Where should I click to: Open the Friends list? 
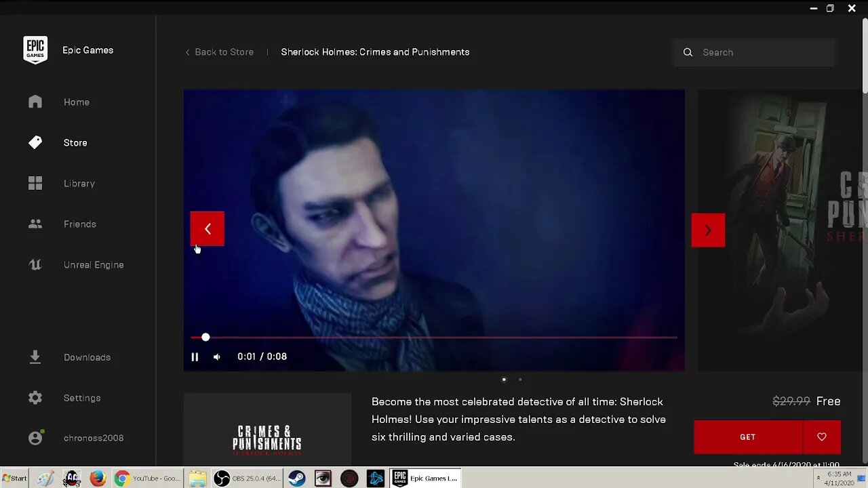coord(80,224)
